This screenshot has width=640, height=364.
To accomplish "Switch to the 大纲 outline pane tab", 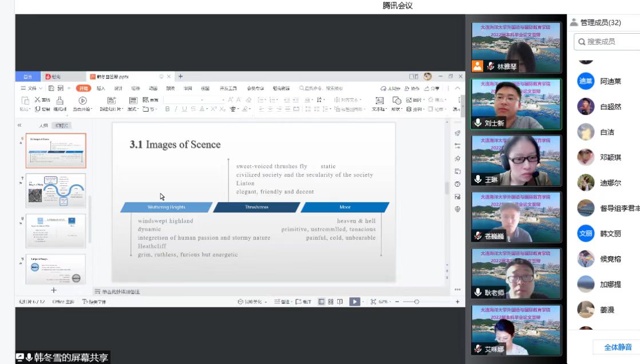I will (x=44, y=125).
